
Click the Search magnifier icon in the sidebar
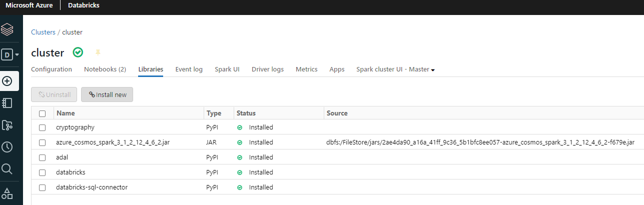(x=7, y=169)
